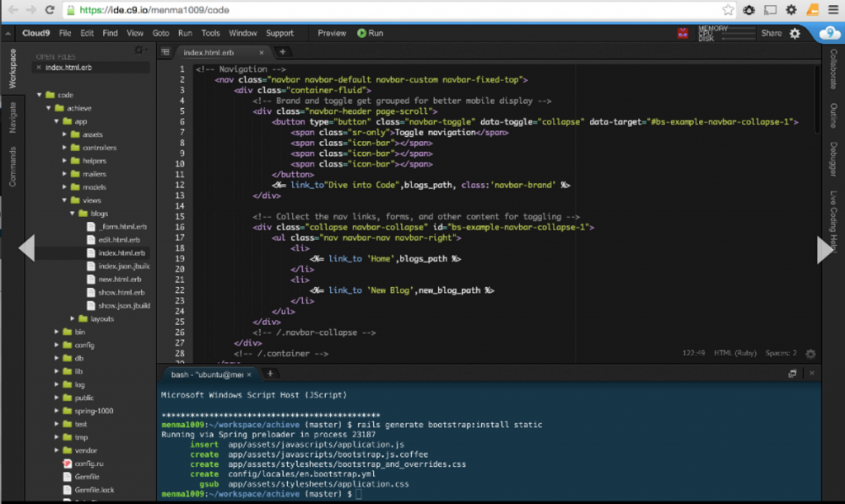Image resolution: width=845 pixels, height=504 pixels.
Task: Open the Goto menu
Action: pyautogui.click(x=163, y=33)
